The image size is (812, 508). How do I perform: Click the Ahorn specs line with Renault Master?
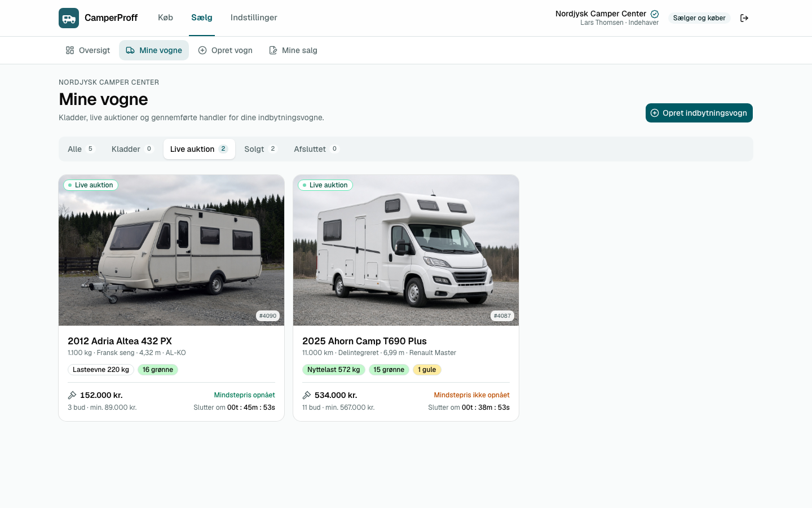click(379, 353)
